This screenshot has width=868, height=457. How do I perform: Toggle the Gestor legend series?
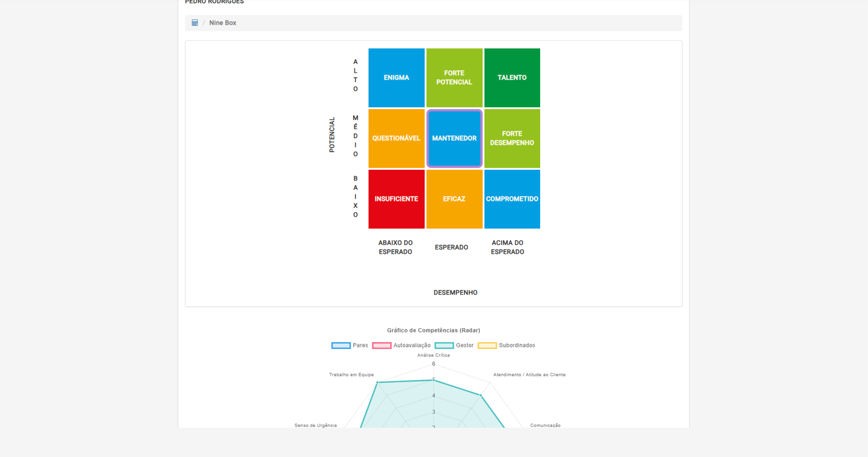click(464, 345)
